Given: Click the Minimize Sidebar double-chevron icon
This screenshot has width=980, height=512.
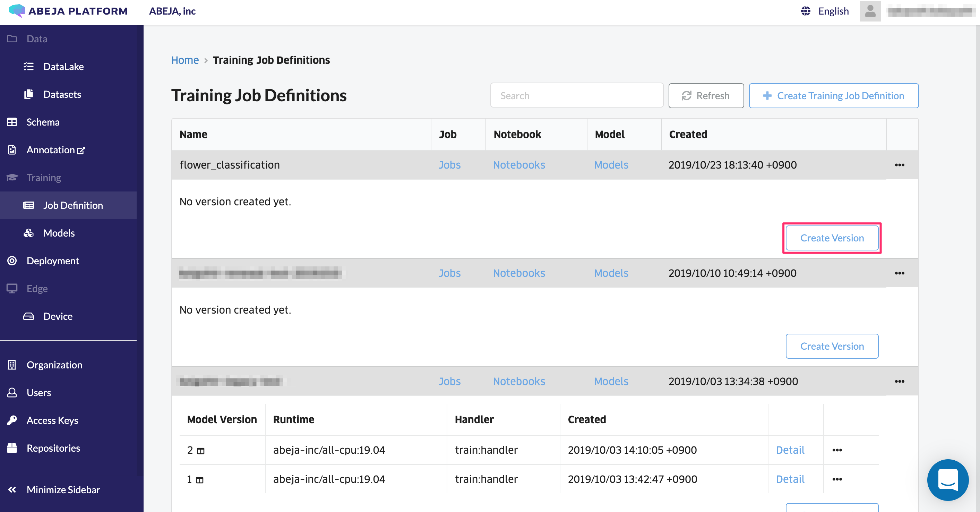Looking at the screenshot, I should coord(12,489).
